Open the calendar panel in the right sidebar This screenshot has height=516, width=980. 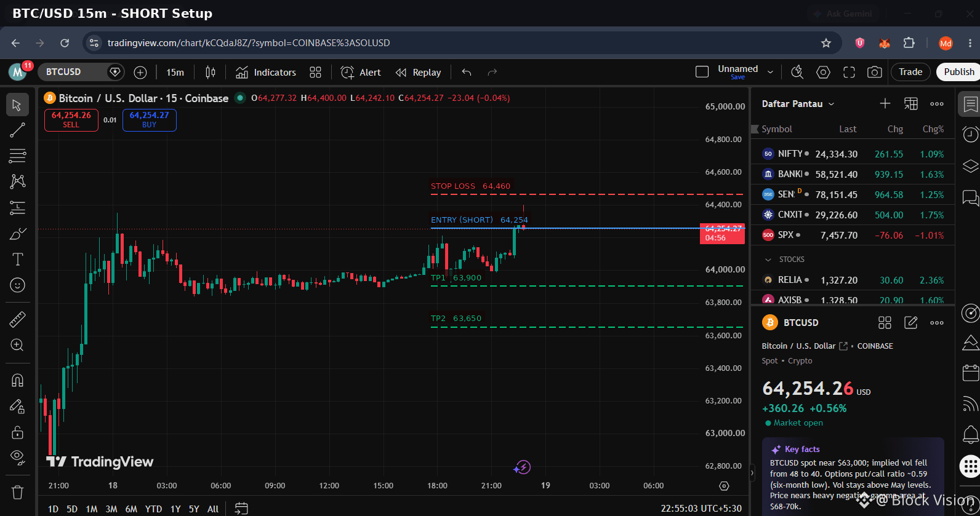[x=970, y=372]
